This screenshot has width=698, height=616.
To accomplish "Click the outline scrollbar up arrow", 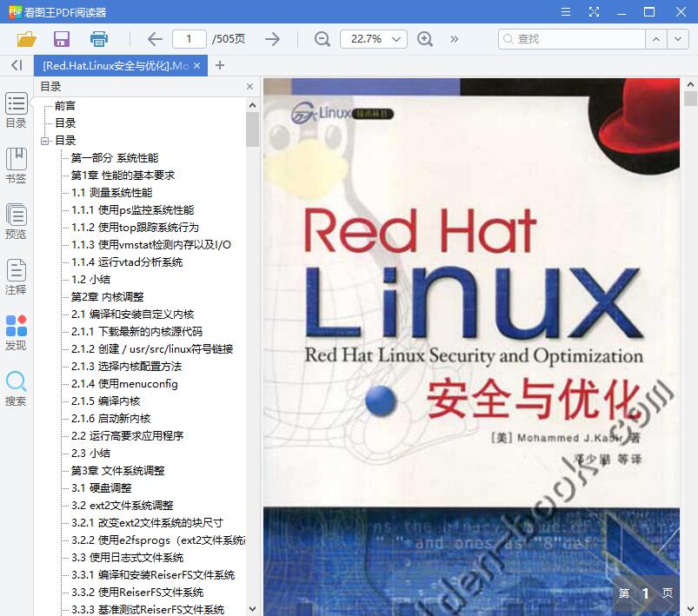I will pos(252,105).
